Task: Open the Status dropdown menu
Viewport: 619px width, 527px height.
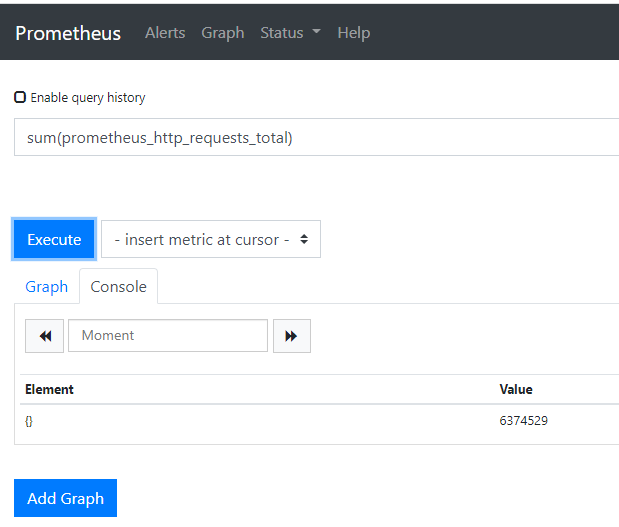Action: pyautogui.click(x=290, y=33)
